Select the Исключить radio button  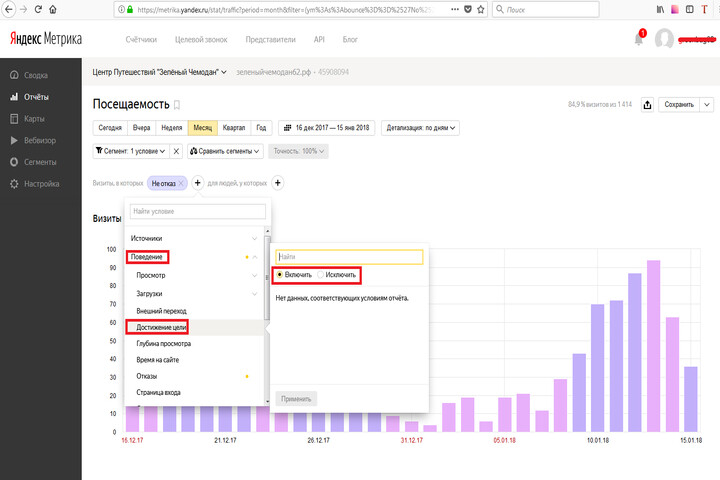319,274
